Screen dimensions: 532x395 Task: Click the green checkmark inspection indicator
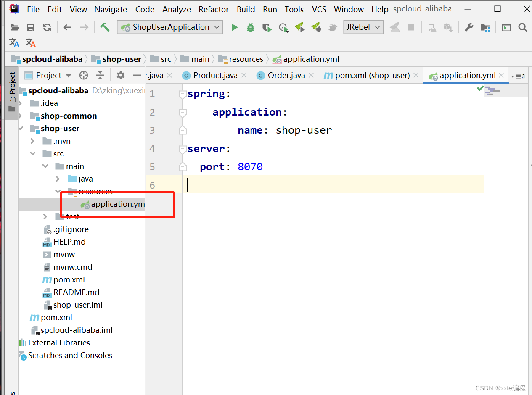[x=480, y=88]
